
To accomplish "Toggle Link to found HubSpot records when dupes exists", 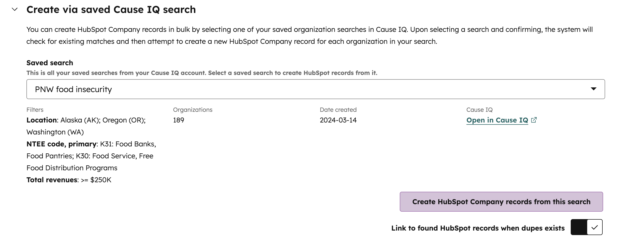I will click(x=587, y=227).
